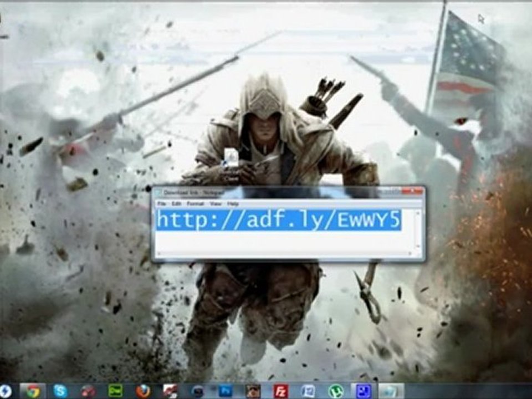
Task: Open the File menu in Notepad
Action: tap(161, 204)
